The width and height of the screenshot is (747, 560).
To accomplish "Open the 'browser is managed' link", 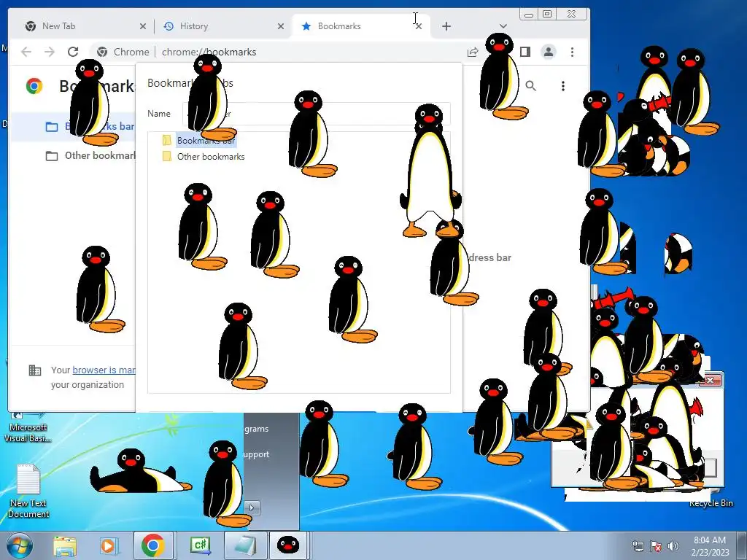I will [x=104, y=370].
